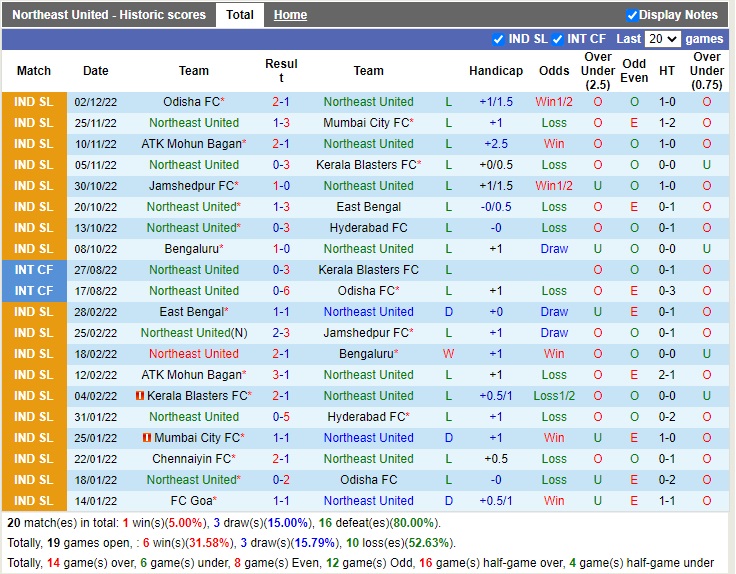Uncheck the IND SL league filter
The image size is (736, 574).
tap(498, 39)
